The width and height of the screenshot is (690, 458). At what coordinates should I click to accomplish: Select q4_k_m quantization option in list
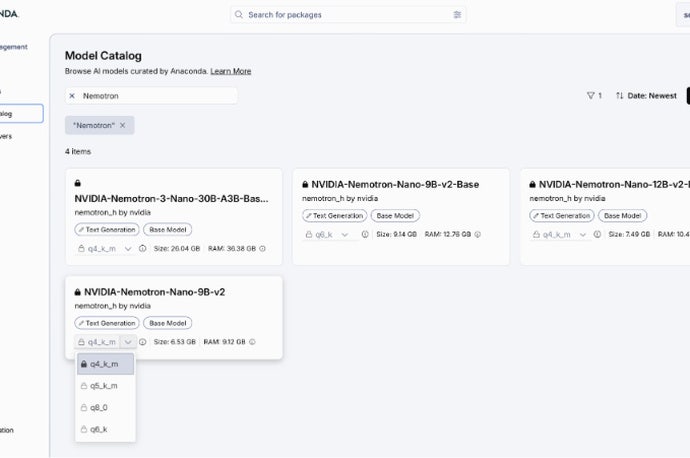pyautogui.click(x=104, y=365)
